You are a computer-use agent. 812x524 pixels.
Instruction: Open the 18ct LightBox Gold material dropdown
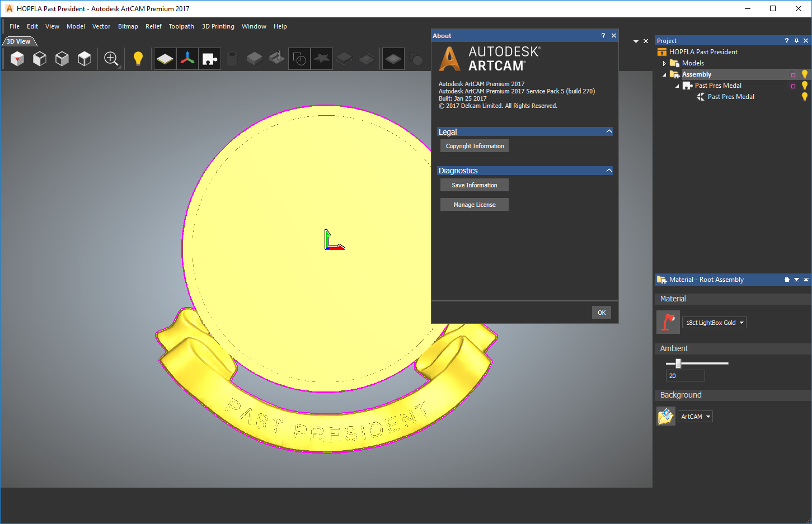[714, 322]
